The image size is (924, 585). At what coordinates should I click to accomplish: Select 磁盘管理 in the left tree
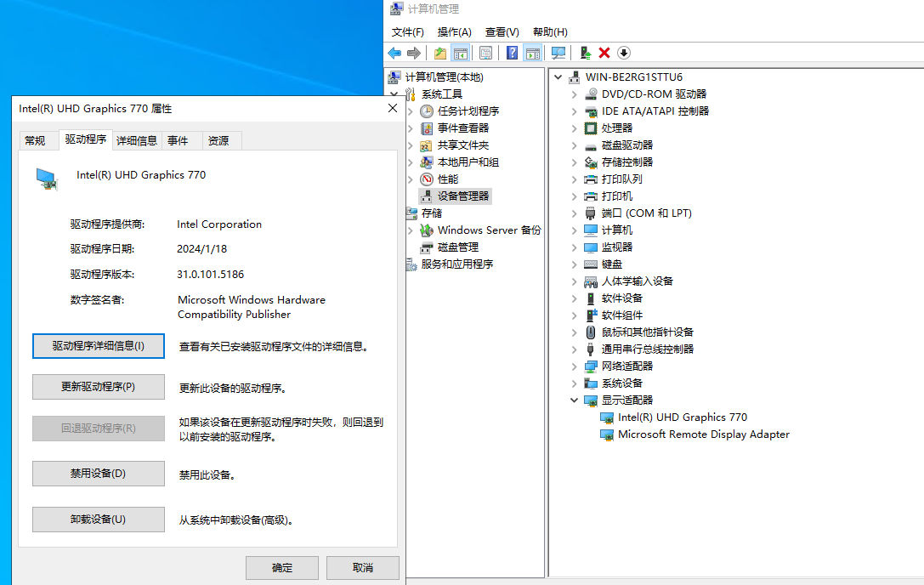click(457, 247)
